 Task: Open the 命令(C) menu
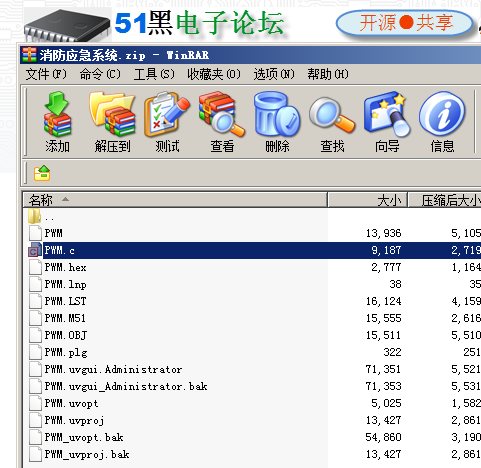100,74
